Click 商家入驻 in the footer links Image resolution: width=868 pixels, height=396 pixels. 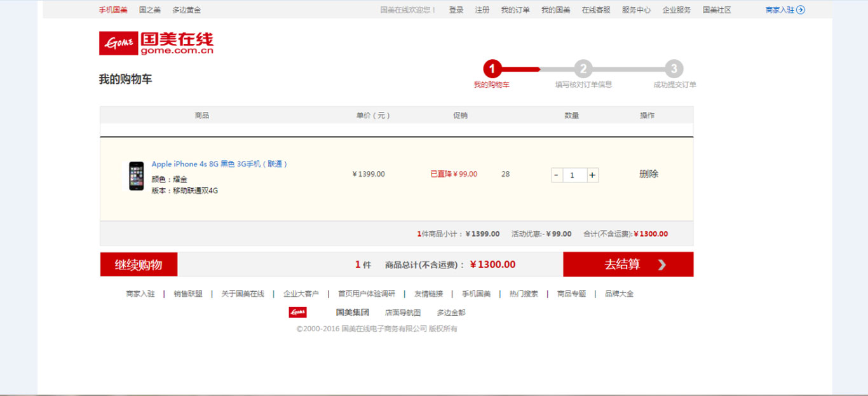click(140, 294)
